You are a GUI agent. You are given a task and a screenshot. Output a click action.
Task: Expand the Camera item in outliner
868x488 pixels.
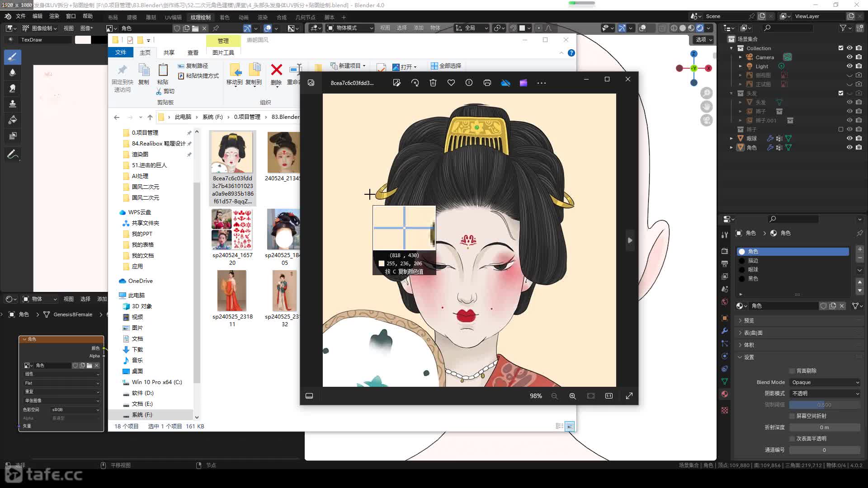[x=740, y=57]
